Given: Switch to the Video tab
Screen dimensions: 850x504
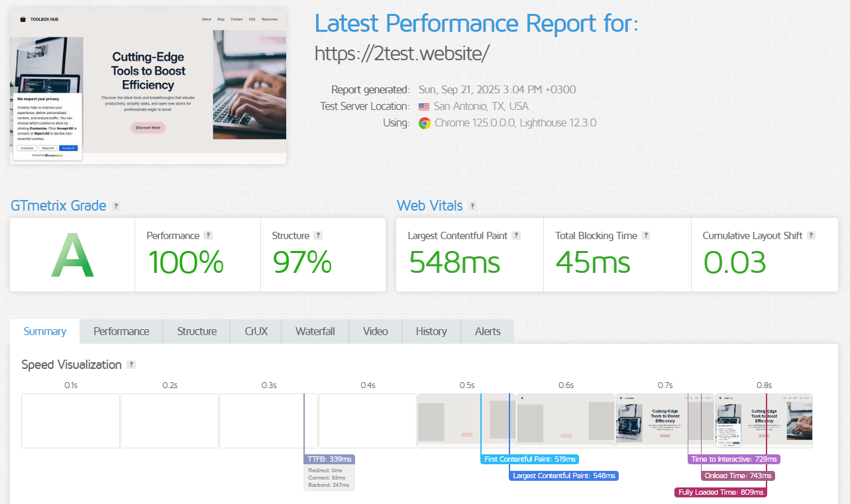Looking at the screenshot, I should coord(376,331).
